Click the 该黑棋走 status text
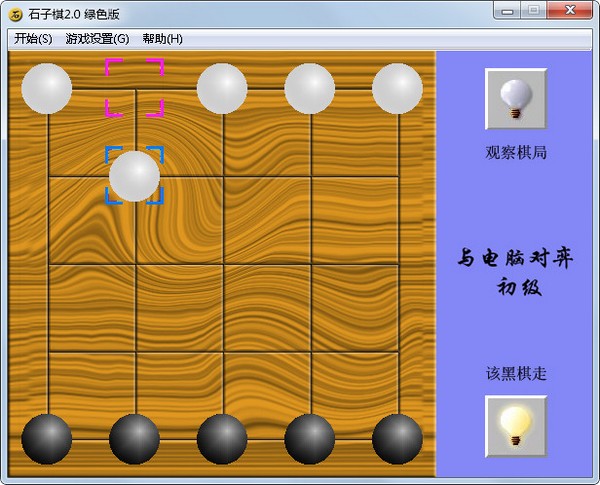The image size is (600, 485). click(x=516, y=373)
